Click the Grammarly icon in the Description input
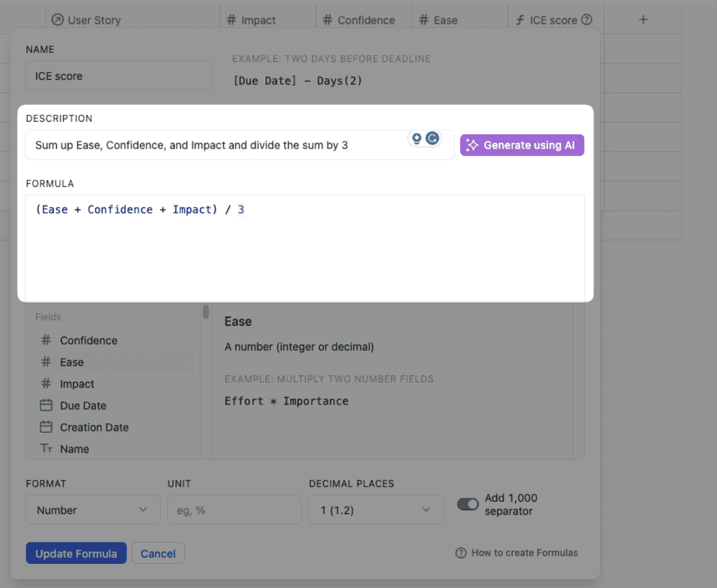The image size is (717, 588). tap(432, 138)
